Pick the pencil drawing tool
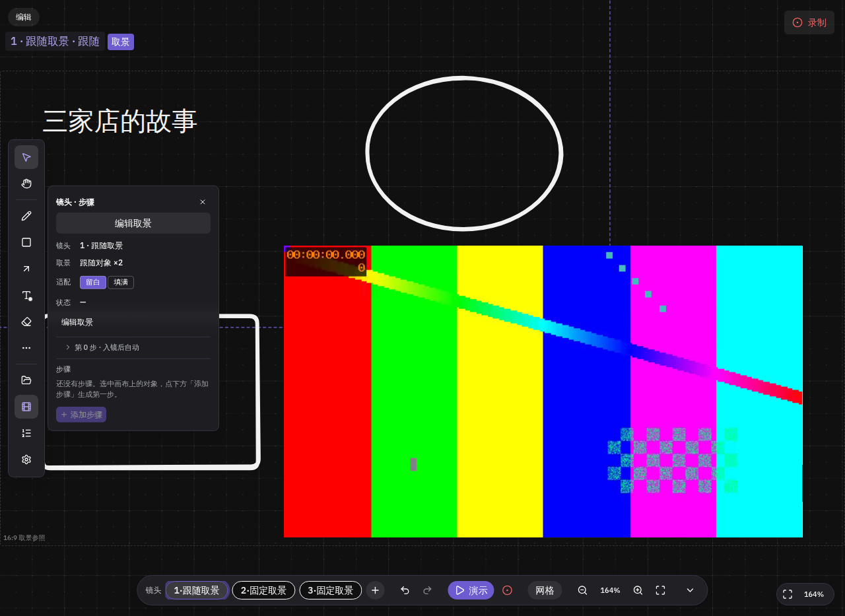 (26, 216)
